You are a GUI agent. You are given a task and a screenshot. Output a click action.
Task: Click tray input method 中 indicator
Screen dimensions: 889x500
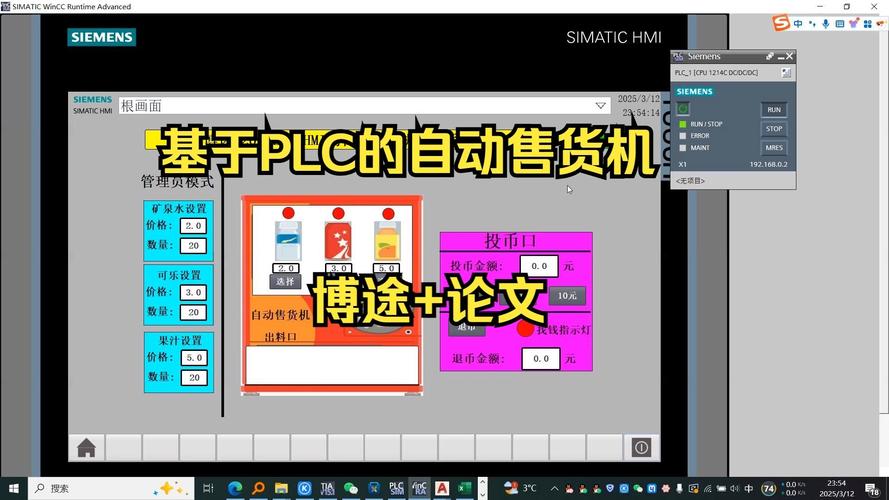point(748,488)
